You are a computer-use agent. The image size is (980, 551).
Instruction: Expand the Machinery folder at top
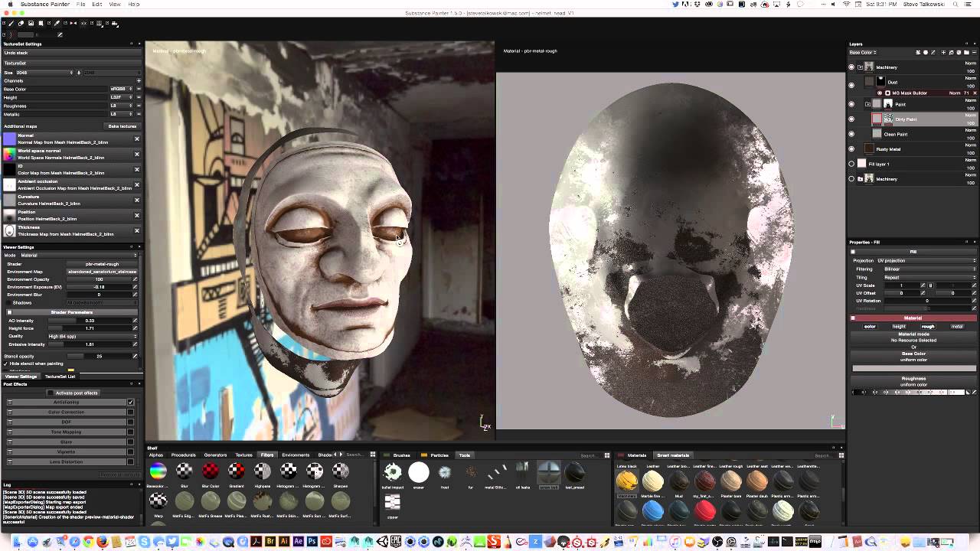pyautogui.click(x=860, y=67)
